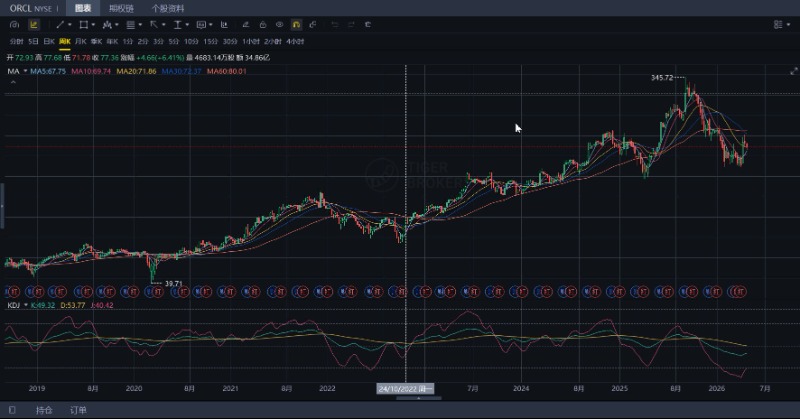Screen dimensions: 800x419
Task: Expand the KDJ indicator dropdown
Action: pyautogui.click(x=25, y=304)
